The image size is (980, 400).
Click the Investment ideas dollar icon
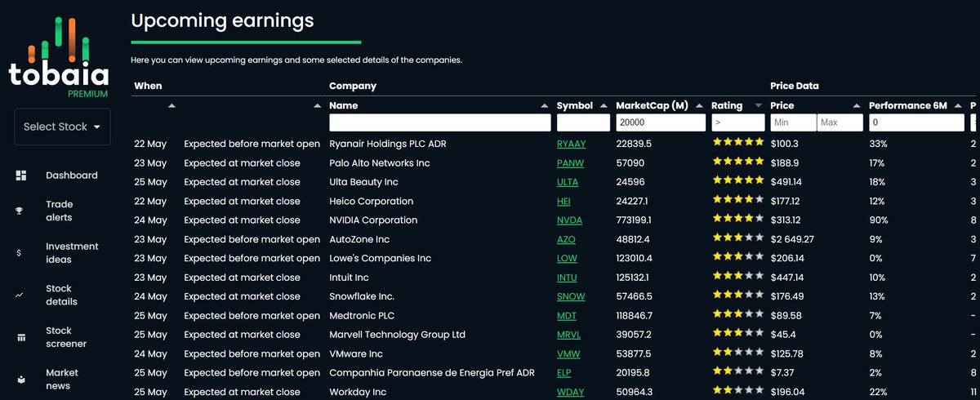(x=20, y=253)
